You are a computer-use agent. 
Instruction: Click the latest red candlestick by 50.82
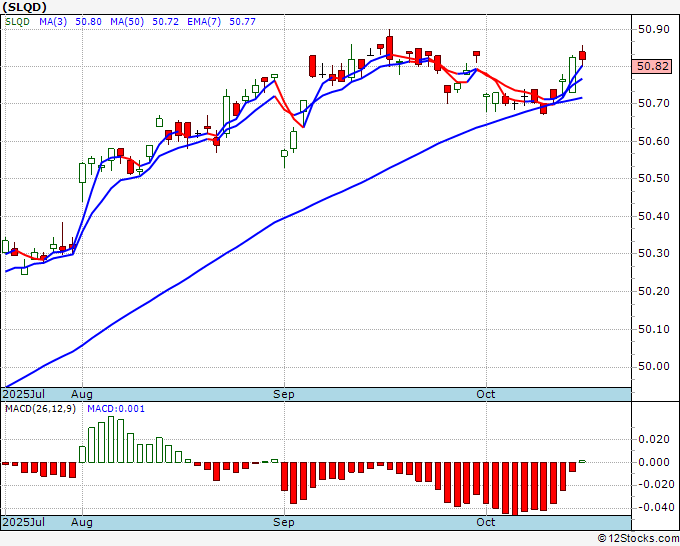582,56
